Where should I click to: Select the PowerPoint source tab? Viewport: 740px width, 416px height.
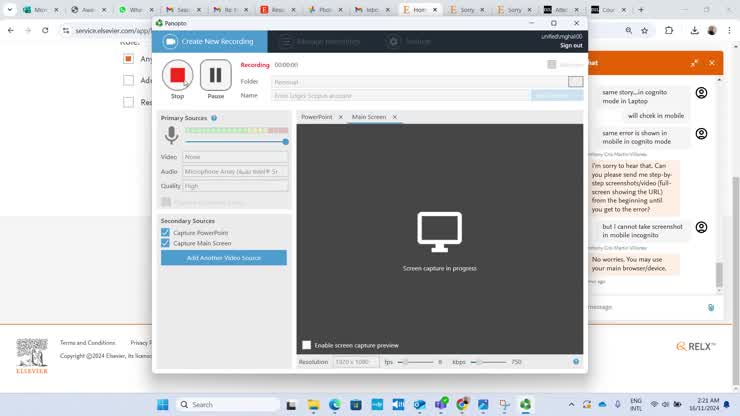(x=317, y=117)
